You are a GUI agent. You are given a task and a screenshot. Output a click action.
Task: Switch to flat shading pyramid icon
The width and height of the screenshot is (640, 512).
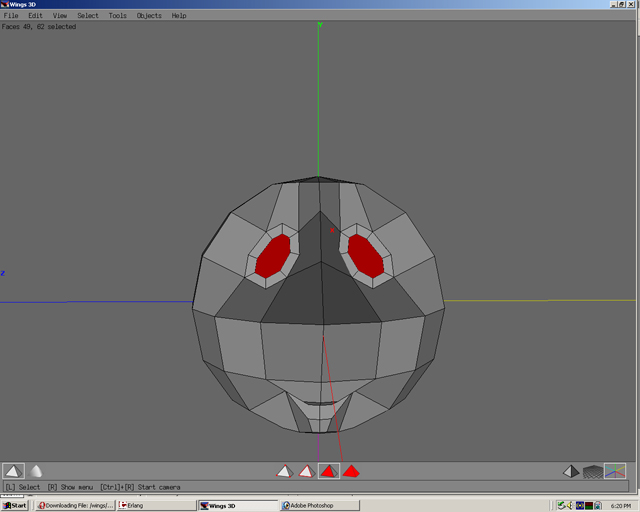(13, 471)
